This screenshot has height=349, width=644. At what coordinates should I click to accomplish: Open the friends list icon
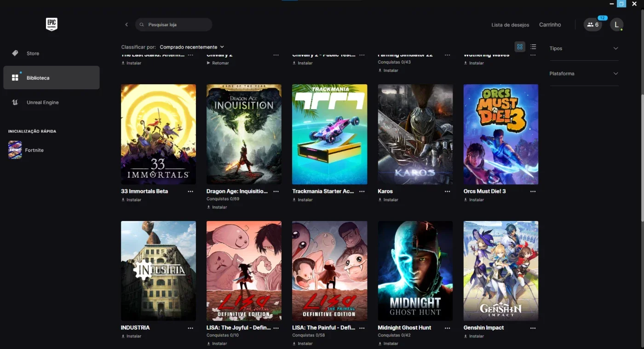[593, 24]
